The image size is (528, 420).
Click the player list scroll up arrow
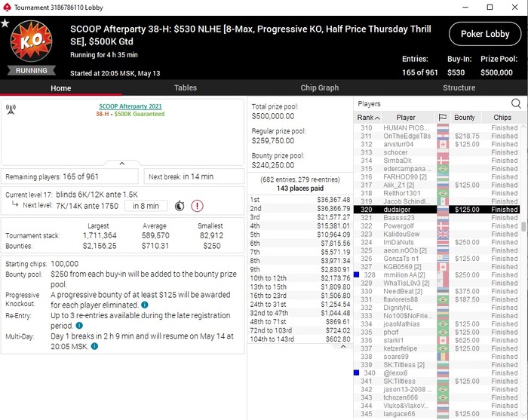[523, 127]
